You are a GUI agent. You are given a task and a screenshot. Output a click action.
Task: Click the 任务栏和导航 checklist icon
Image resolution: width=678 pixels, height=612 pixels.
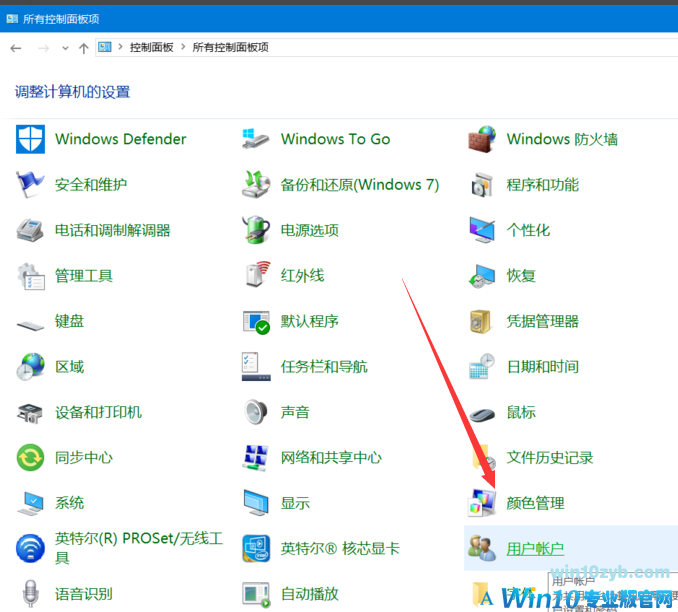click(x=256, y=367)
